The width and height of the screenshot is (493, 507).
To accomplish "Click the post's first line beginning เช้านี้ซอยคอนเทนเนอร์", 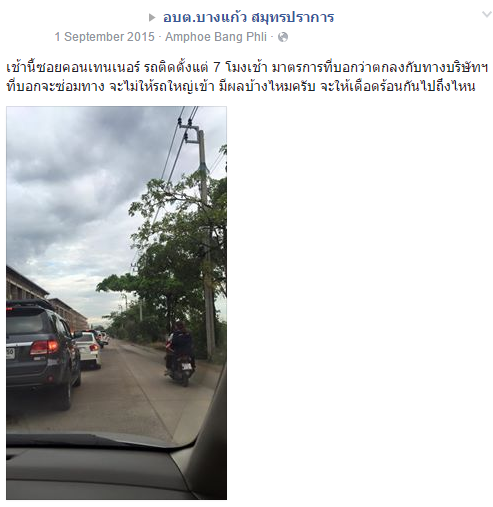I will point(247,68).
